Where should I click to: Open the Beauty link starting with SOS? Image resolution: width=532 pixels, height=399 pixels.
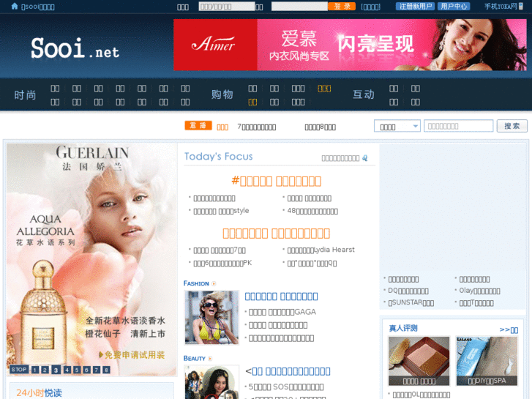[286, 387]
